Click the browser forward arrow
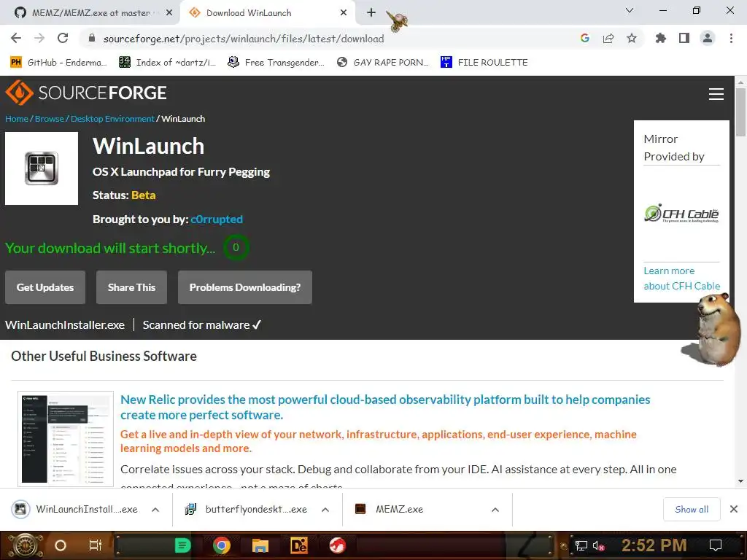This screenshot has width=747, height=560. click(x=39, y=38)
